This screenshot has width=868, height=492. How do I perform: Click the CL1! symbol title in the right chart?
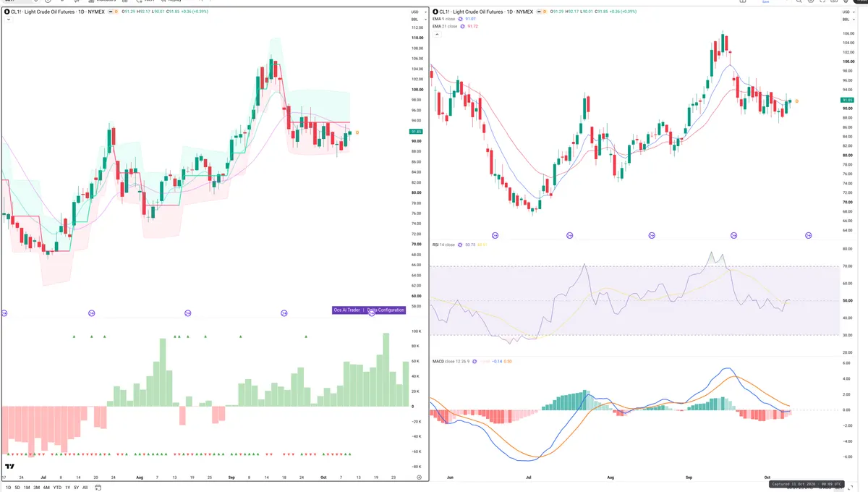487,12
